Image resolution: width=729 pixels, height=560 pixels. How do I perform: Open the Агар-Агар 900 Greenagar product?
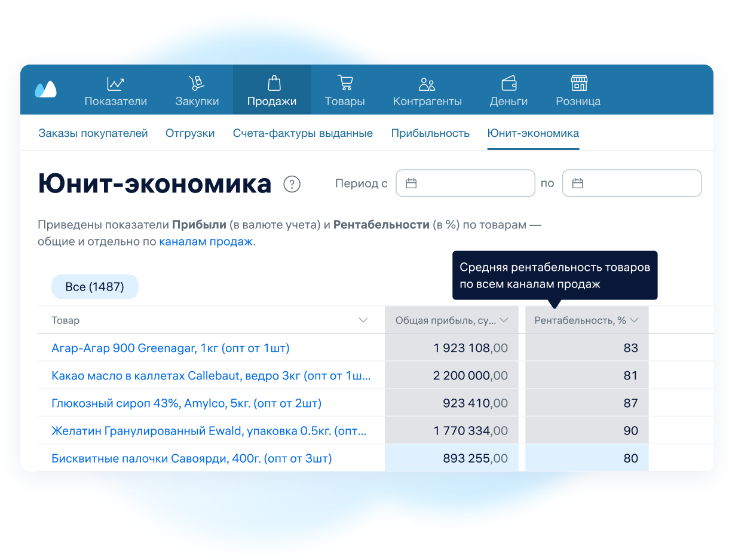[x=170, y=348]
